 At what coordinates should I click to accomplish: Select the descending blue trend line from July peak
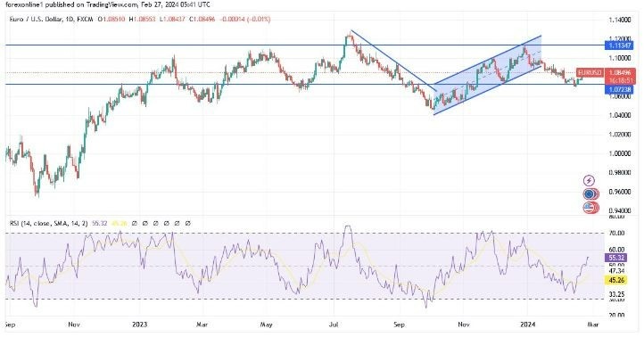click(x=393, y=61)
